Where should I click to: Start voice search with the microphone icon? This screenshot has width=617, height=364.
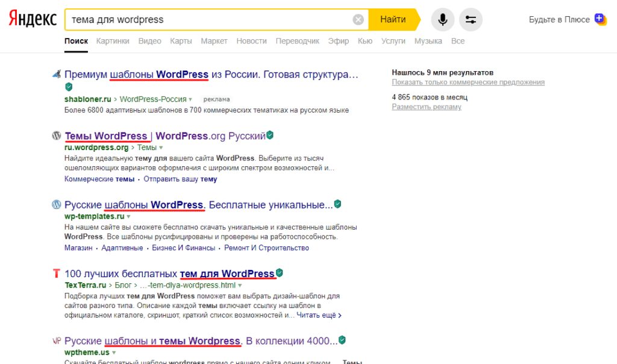(x=443, y=19)
